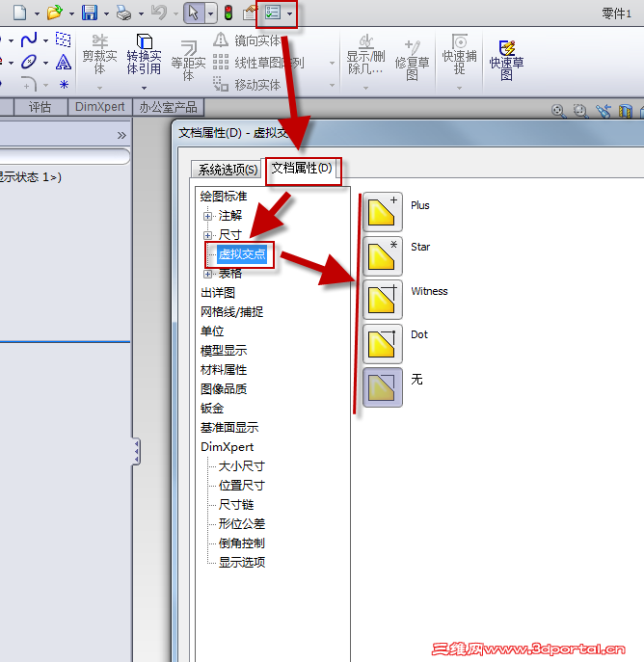The image size is (644, 662).
Task: Open the 办公室产品 command tab
Action: click(168, 107)
